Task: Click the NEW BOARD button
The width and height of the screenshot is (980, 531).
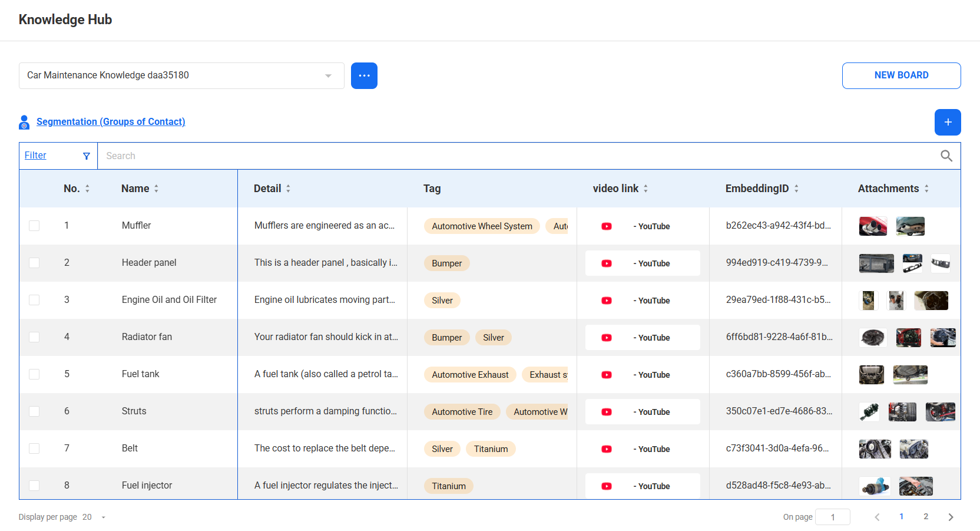Action: tap(900, 75)
